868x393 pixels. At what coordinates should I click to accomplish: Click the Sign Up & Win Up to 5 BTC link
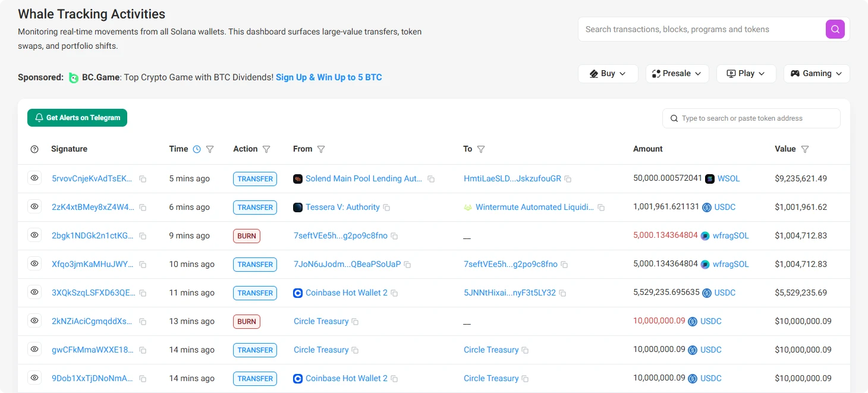tap(329, 77)
